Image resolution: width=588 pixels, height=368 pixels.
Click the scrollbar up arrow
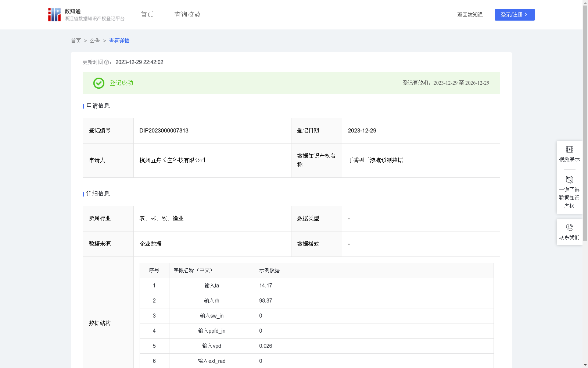585,3
